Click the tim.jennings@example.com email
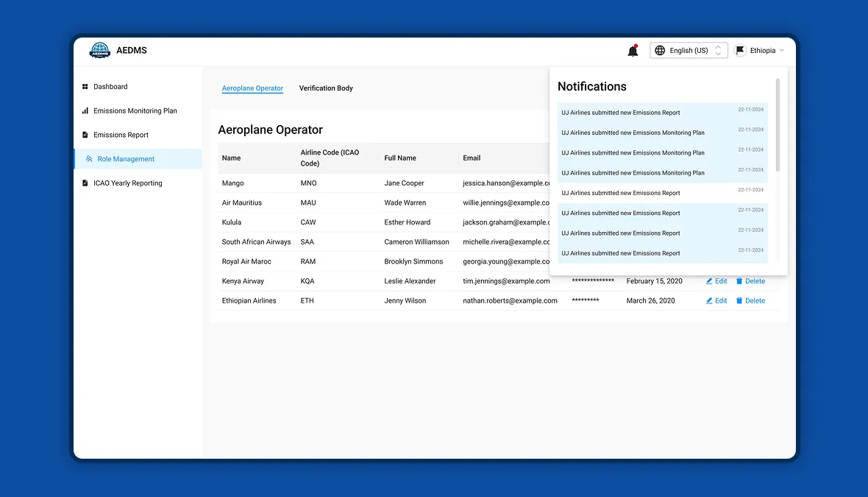Viewport: 868px width, 497px height. pos(507,281)
